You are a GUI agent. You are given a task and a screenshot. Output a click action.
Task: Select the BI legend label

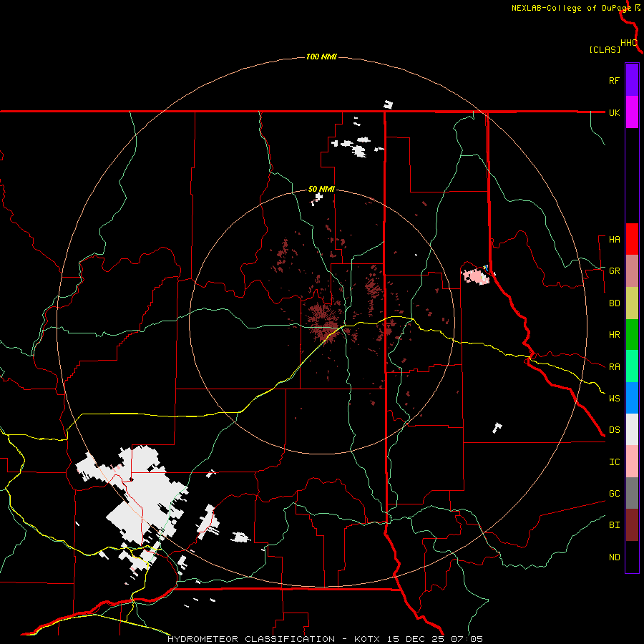pos(614,525)
